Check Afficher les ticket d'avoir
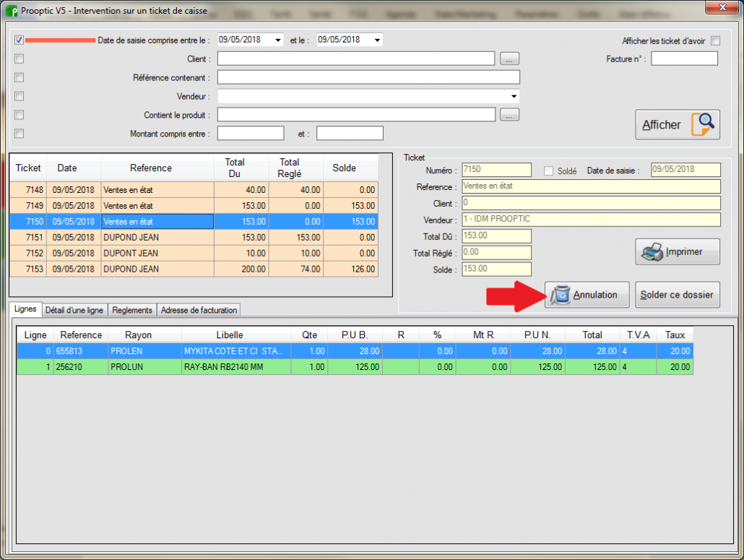This screenshot has width=744, height=560. (x=716, y=40)
